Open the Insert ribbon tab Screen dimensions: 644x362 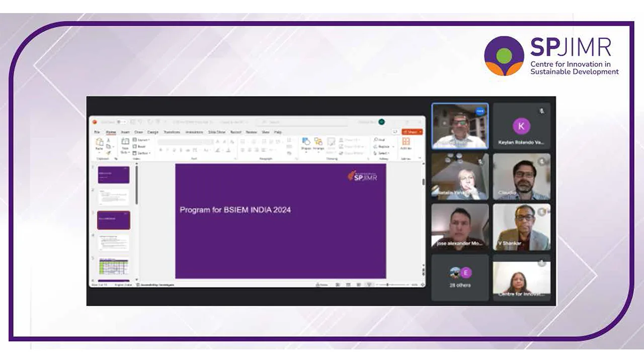coord(125,132)
